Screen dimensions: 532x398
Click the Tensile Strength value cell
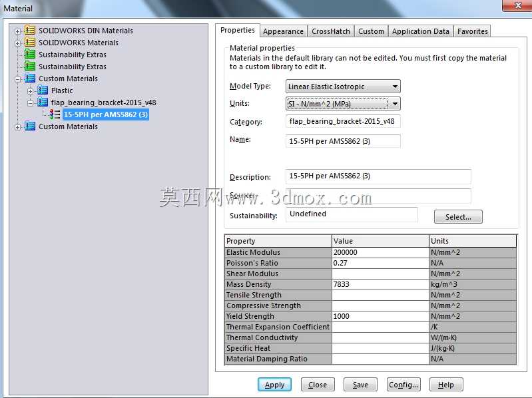380,295
